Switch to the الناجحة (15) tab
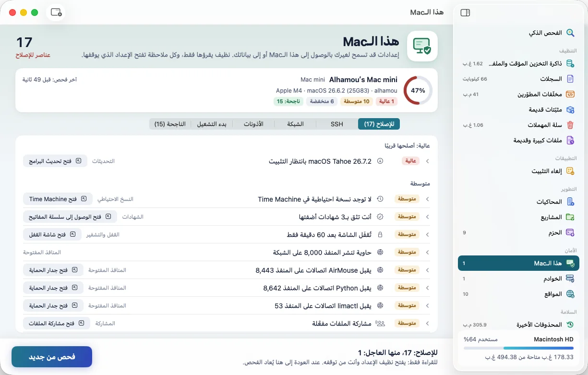This screenshot has height=375, width=588. pyautogui.click(x=170, y=124)
